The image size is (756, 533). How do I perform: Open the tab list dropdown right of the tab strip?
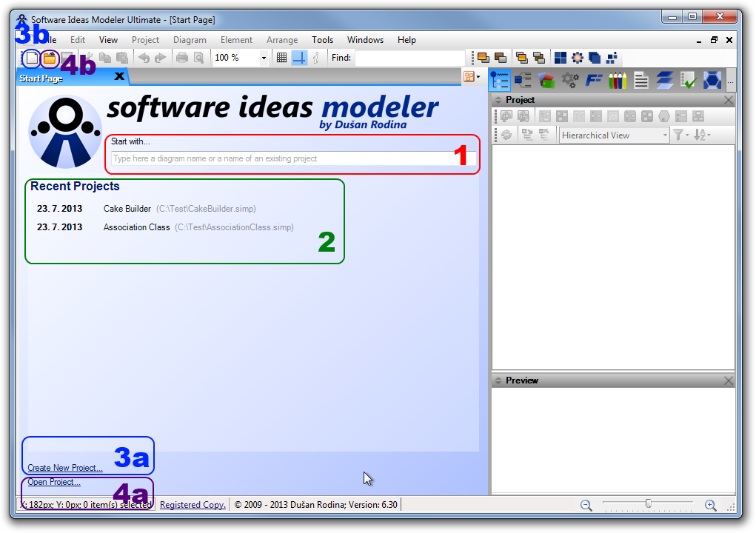coord(472,77)
